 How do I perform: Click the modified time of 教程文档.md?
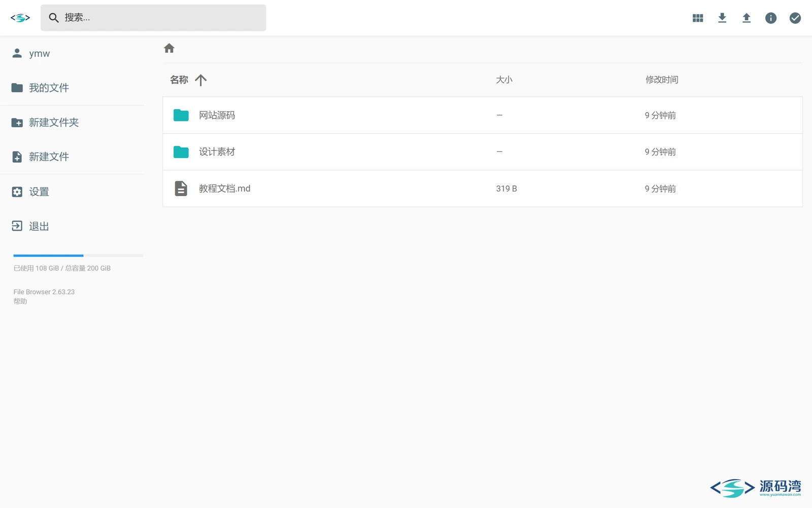click(x=660, y=188)
